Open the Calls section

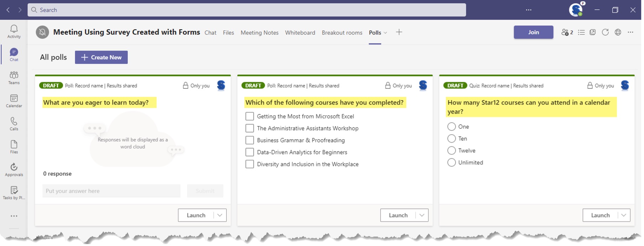[x=14, y=124]
